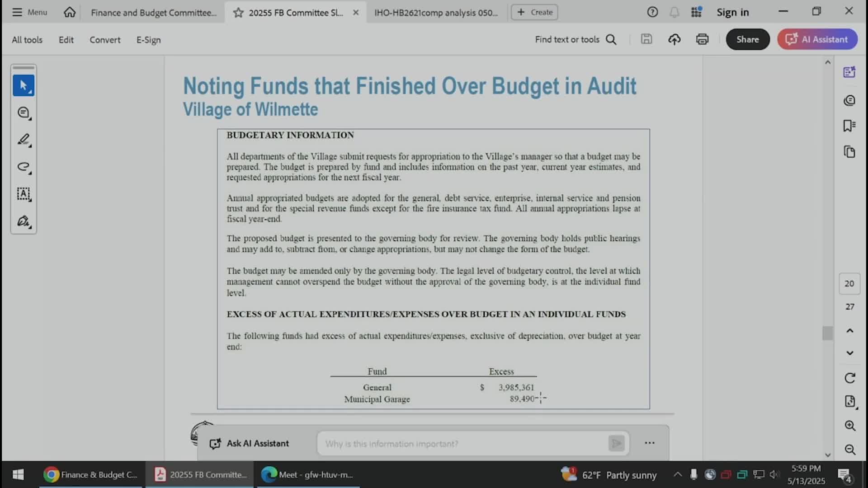
Task: Click the cloud upload icon
Action: tap(674, 39)
